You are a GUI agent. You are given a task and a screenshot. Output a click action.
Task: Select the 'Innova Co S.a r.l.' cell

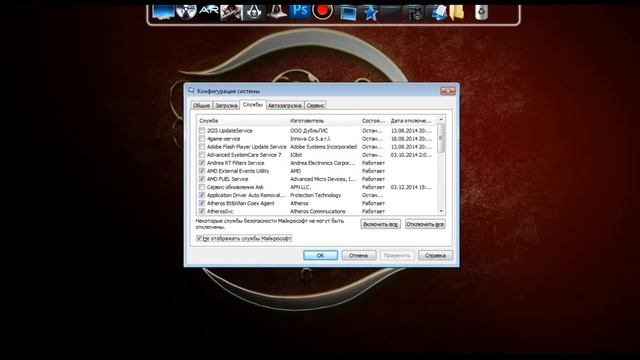pyautogui.click(x=310, y=139)
